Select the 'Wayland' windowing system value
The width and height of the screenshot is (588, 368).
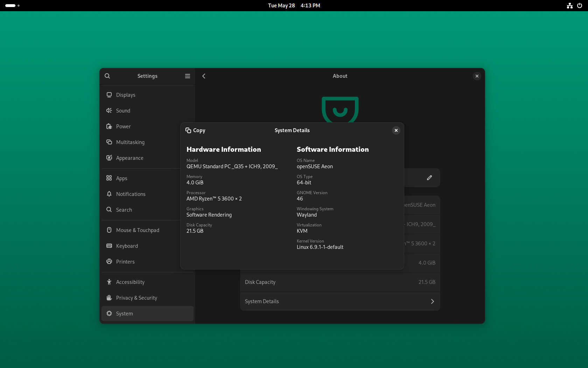[x=307, y=215]
